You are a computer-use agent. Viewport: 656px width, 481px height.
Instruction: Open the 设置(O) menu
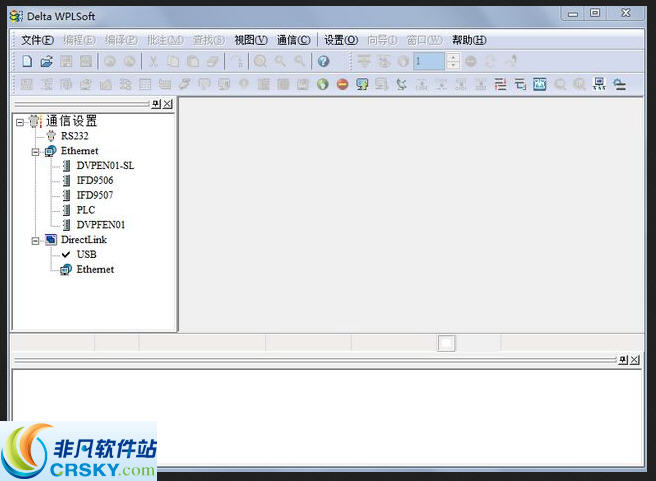pyautogui.click(x=341, y=40)
